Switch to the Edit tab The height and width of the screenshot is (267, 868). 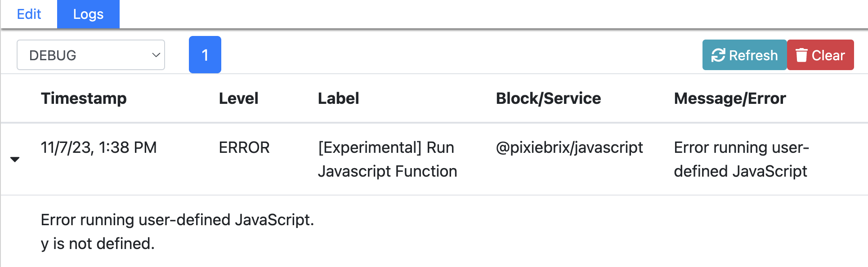(x=29, y=14)
